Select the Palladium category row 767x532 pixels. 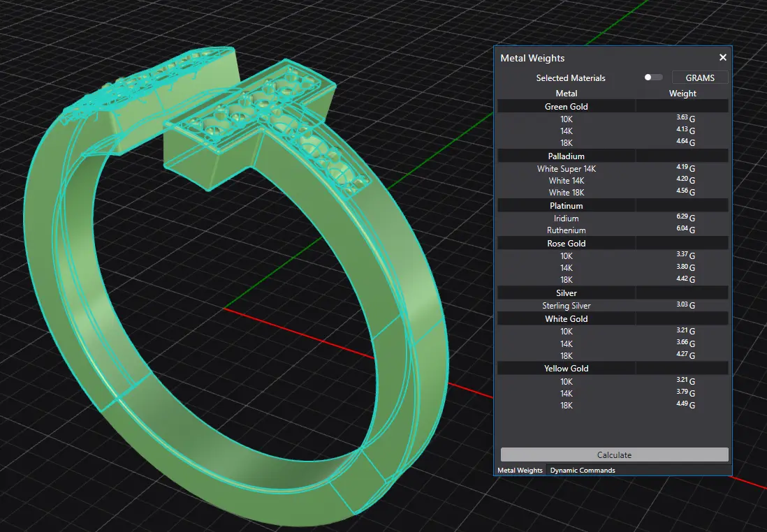point(566,156)
